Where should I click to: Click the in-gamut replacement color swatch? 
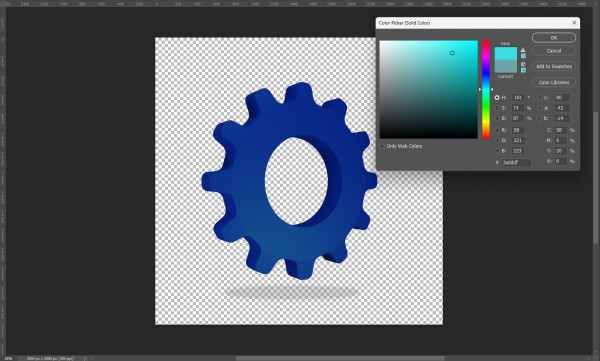click(x=523, y=56)
